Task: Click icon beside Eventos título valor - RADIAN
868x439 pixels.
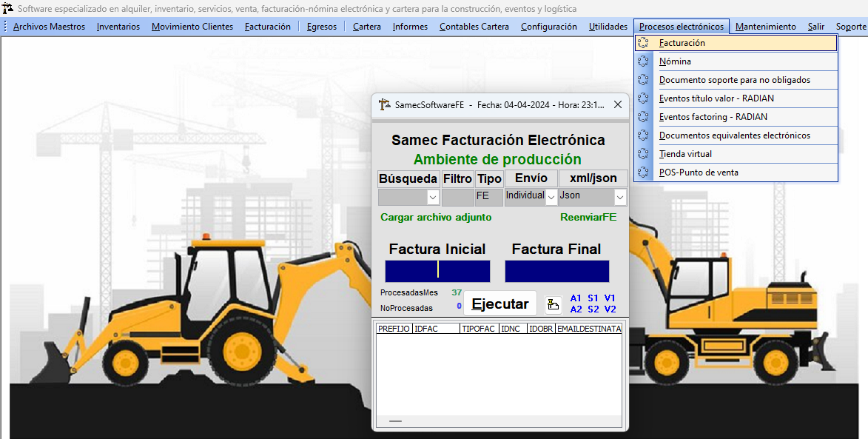Action: click(643, 98)
